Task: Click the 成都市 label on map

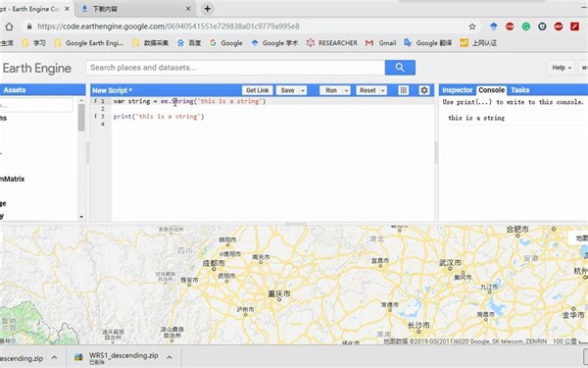Action: point(214,263)
